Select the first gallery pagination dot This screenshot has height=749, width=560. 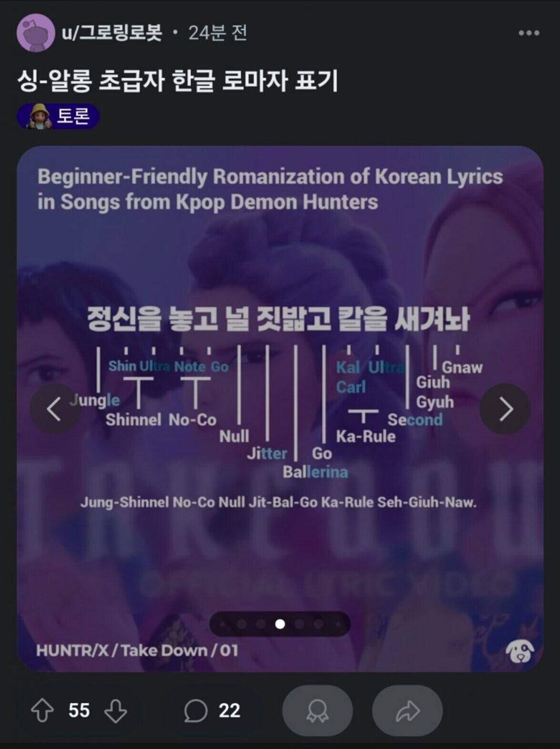(x=223, y=624)
